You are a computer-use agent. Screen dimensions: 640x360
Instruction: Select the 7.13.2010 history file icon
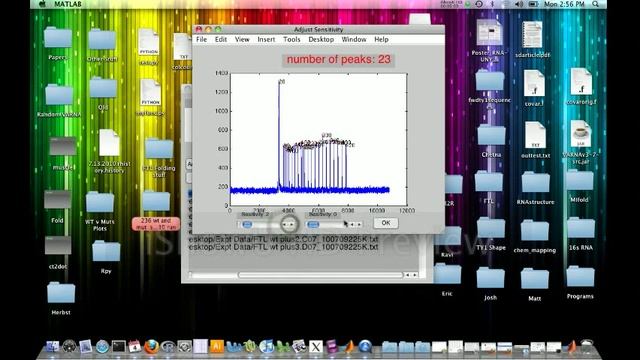click(x=109, y=143)
